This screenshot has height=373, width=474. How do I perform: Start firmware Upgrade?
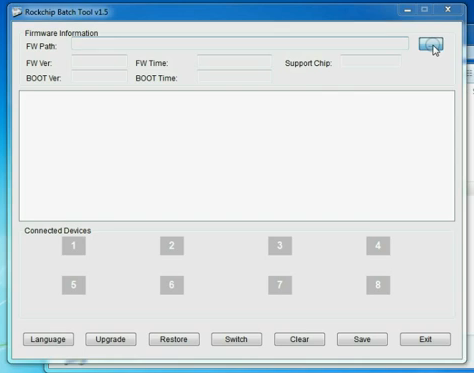(x=111, y=339)
